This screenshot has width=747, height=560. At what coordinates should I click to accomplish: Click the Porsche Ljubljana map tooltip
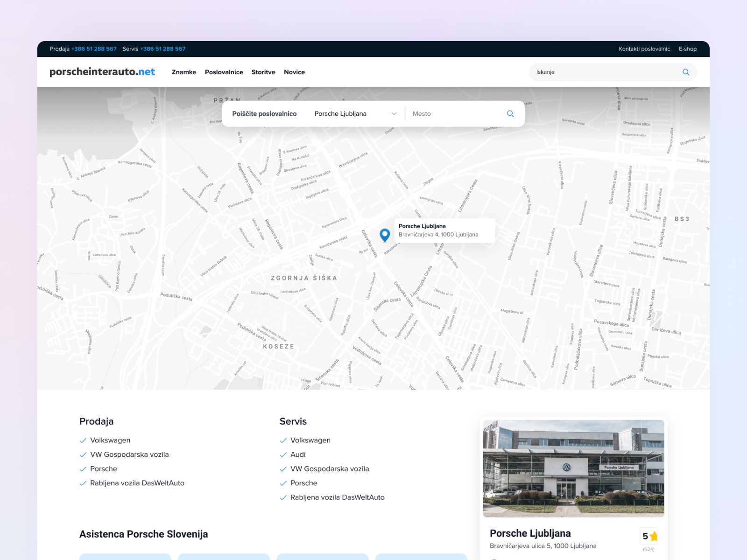[445, 231]
